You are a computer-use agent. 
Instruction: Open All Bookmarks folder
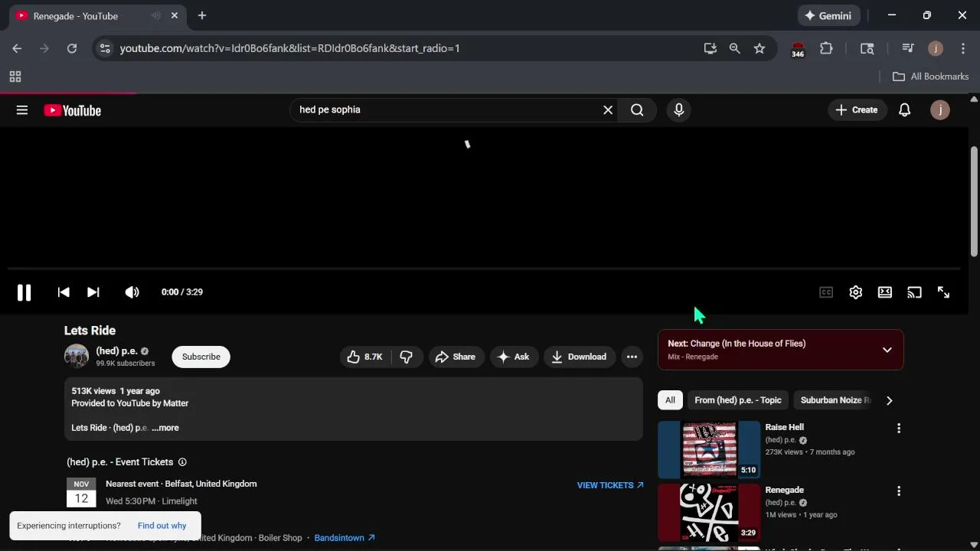[931, 77]
